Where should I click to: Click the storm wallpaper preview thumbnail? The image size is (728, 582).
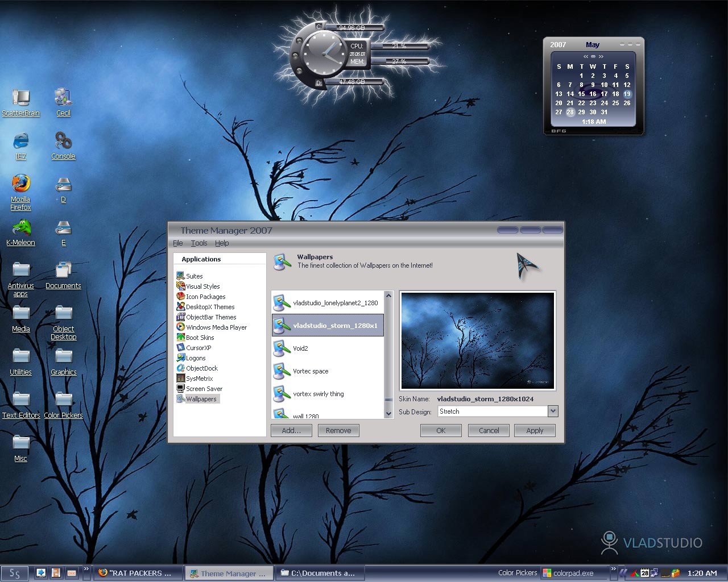click(x=478, y=340)
